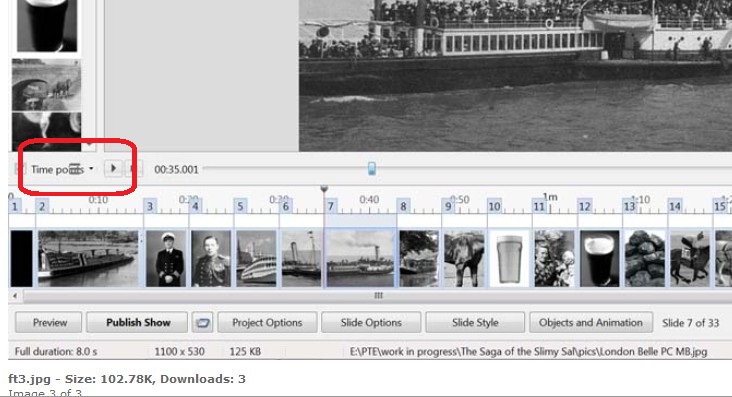Screen dimensions: 732x397
Task: Select the empty pint glass slide 10 thumbnail
Action: tap(509, 258)
